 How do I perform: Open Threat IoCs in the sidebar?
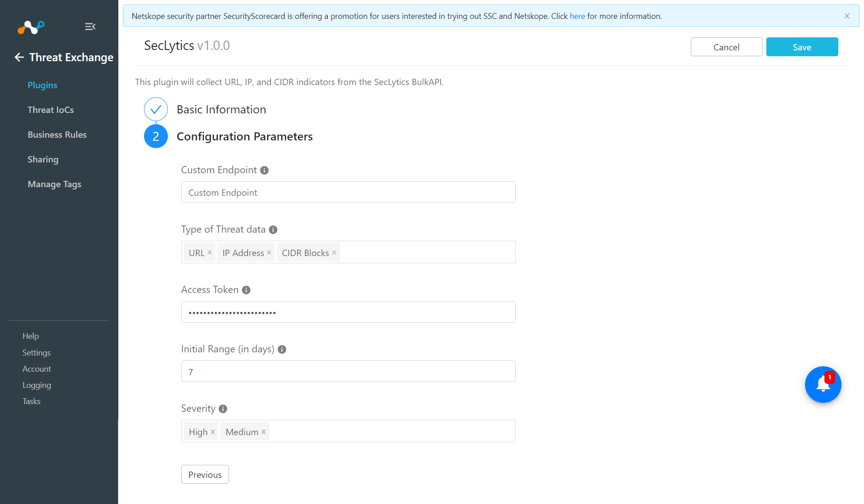point(50,110)
